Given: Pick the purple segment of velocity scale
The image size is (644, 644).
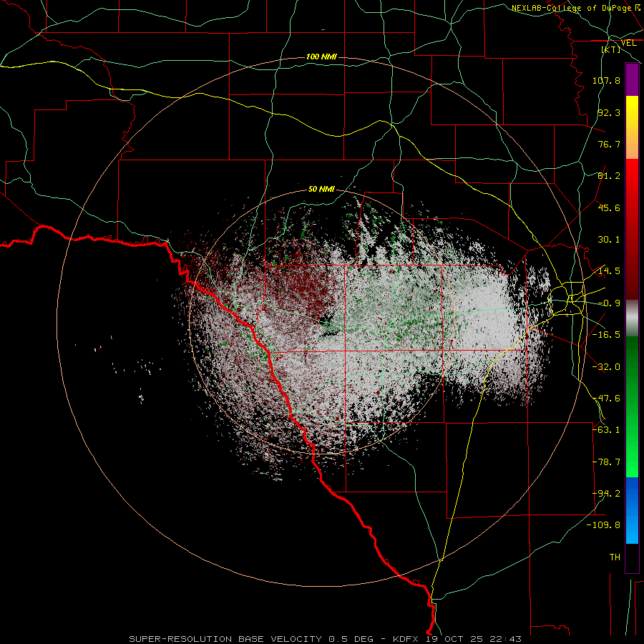Looking at the screenshot, I should click(632, 79).
